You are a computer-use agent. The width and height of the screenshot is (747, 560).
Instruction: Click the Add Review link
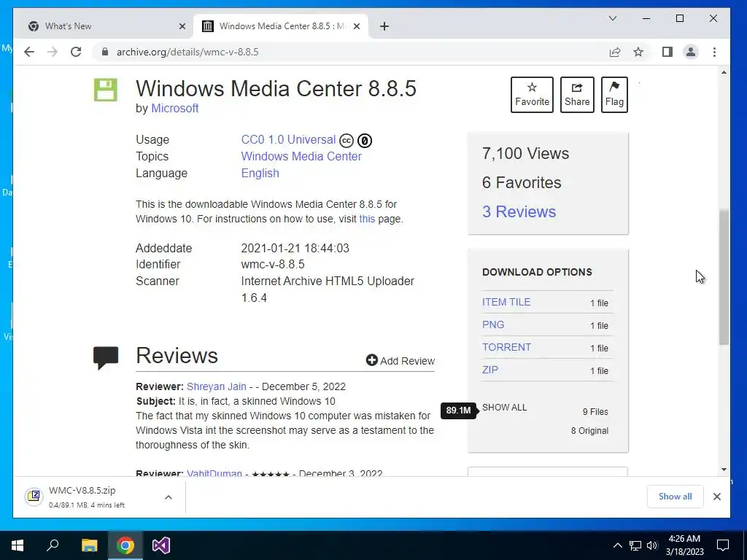pos(400,360)
